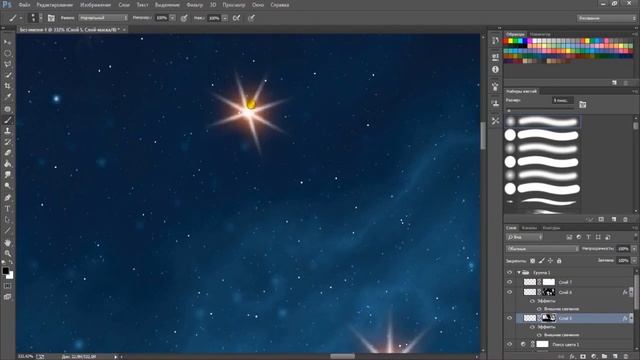Hide the Поиск цвета 1 adjustment layer
This screenshot has height=360, width=640.
509,344
